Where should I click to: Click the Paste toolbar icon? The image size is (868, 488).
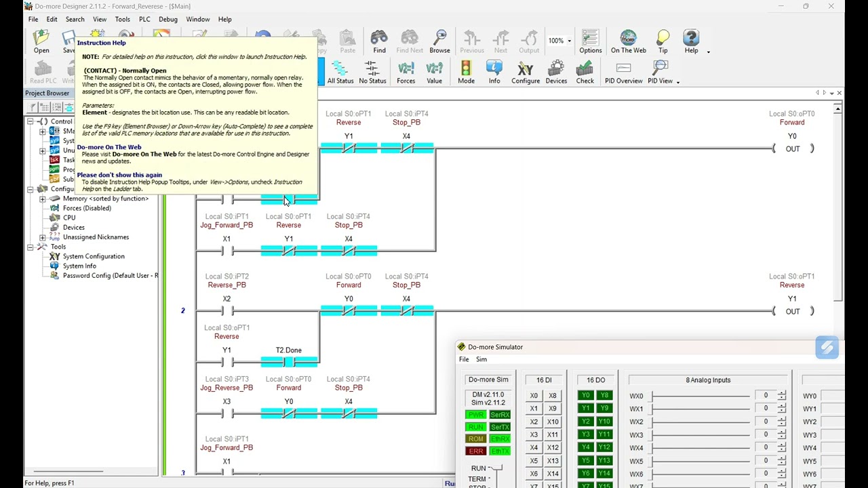point(347,42)
